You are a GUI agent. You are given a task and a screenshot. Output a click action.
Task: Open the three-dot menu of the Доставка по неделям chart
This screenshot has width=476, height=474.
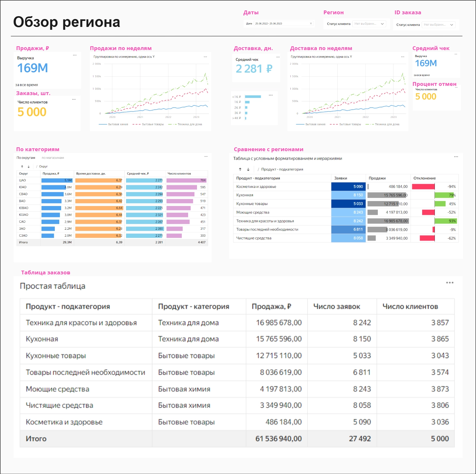(403, 57)
